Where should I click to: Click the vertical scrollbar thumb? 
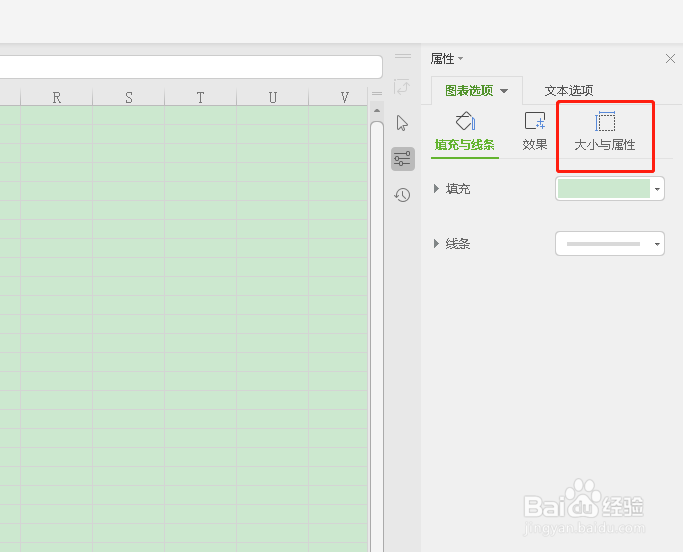click(x=377, y=336)
